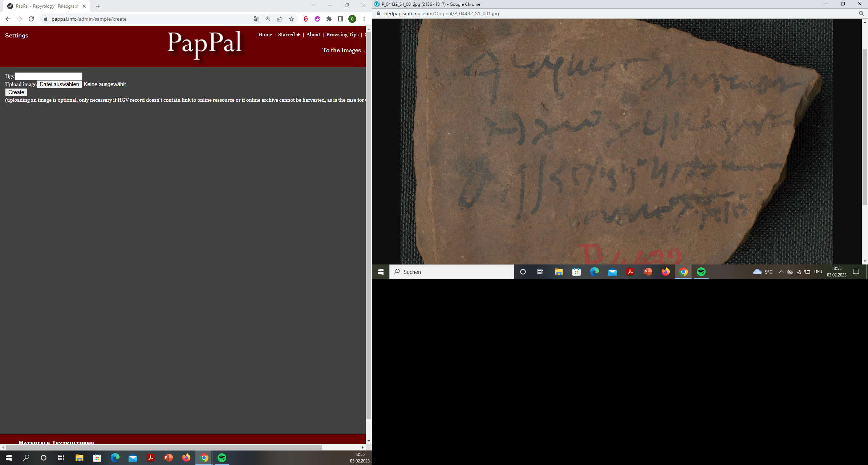868x465 pixels.
Task: Expand hidden system tray icons chevron
Action: tap(781, 272)
